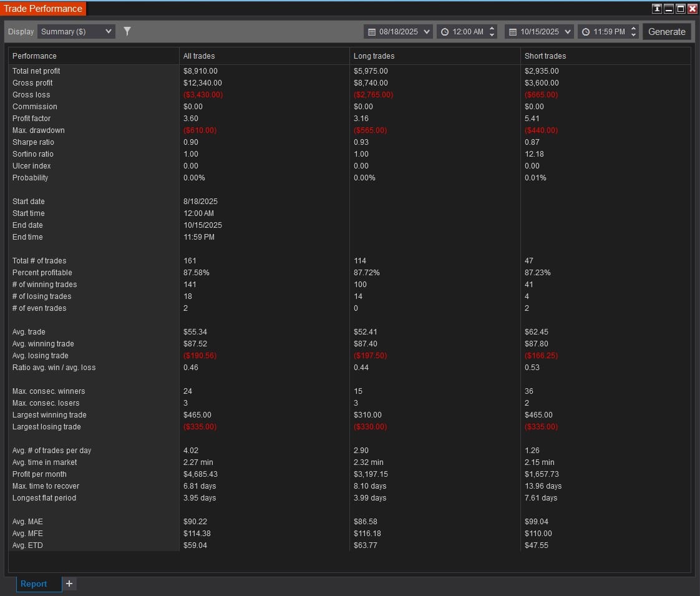Image resolution: width=700 pixels, height=596 pixels.
Task: Select the Total net profit row label
Action: (36, 71)
